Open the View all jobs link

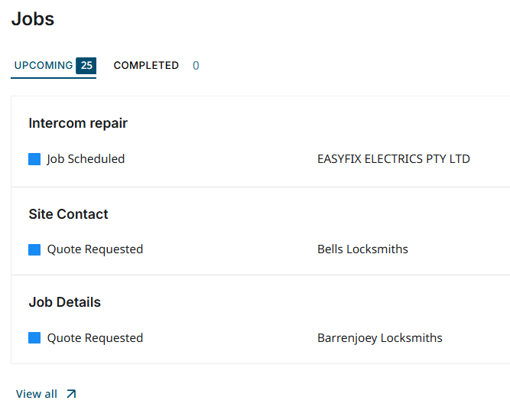(37, 394)
